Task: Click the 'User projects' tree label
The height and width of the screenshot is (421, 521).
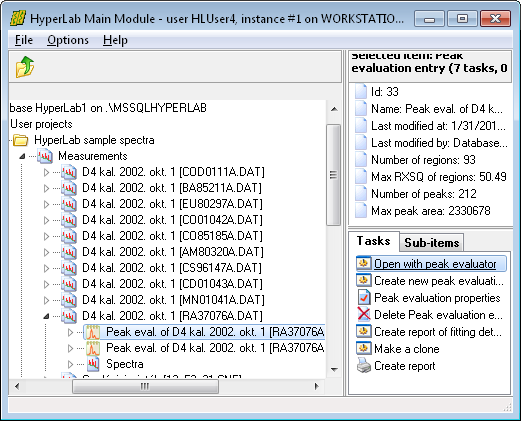Action: tap(41, 124)
